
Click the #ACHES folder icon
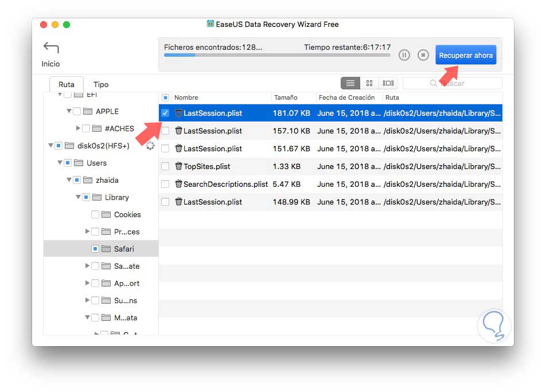97,128
